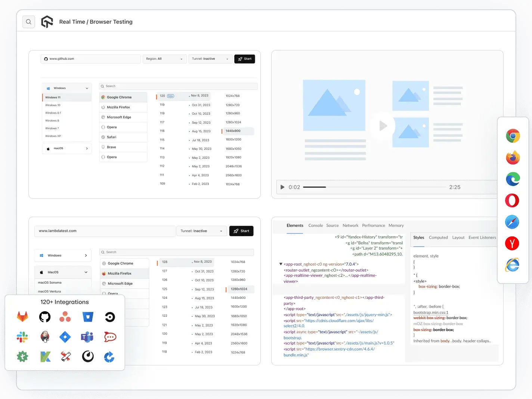Click the Slack integration icon
Viewport: 532px width, 399px height.
(22, 337)
